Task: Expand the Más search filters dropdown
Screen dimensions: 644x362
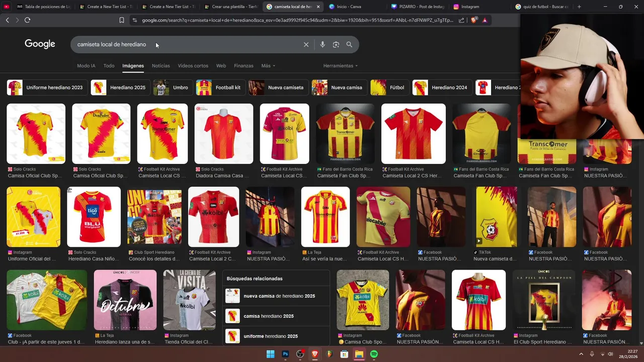Action: click(x=268, y=66)
